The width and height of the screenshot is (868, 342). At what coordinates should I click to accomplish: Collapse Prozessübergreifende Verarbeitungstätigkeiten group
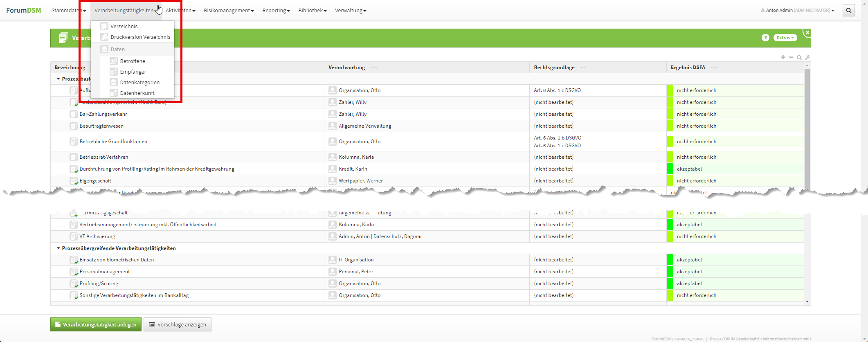pyautogui.click(x=58, y=248)
